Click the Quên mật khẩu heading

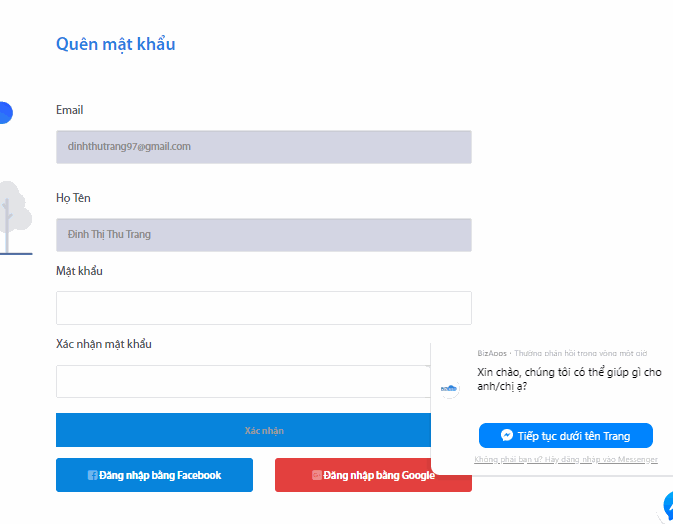pyautogui.click(x=116, y=44)
